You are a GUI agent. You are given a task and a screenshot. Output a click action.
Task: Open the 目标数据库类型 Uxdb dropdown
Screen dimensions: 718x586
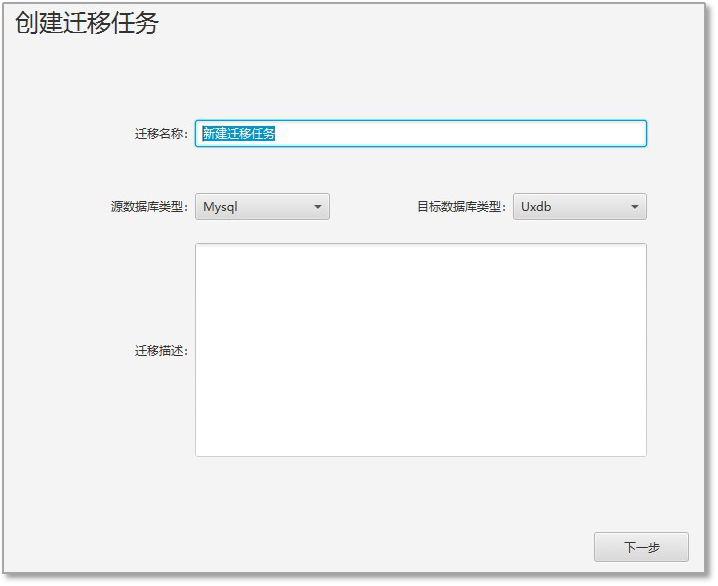pos(580,206)
